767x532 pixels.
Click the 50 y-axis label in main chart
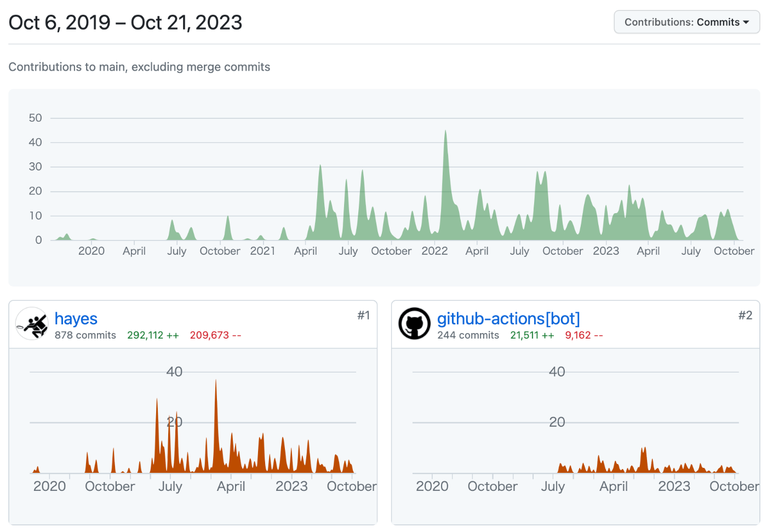[x=35, y=118]
